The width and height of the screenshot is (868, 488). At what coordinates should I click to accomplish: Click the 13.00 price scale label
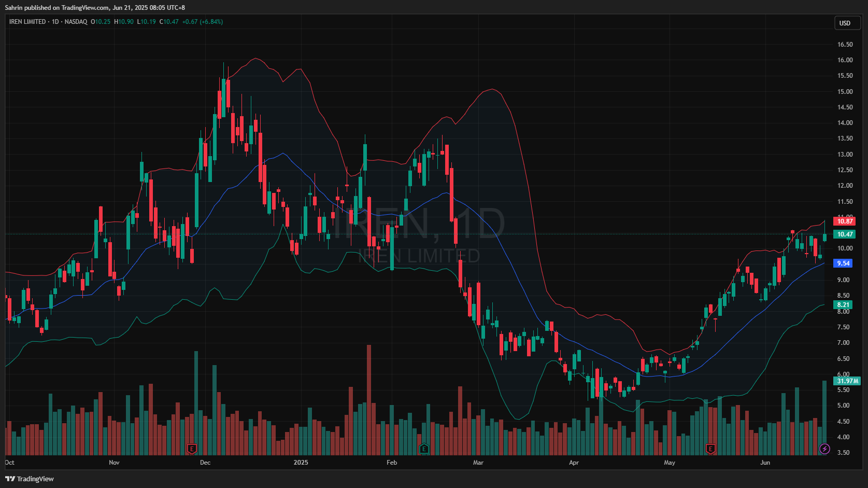pos(845,155)
